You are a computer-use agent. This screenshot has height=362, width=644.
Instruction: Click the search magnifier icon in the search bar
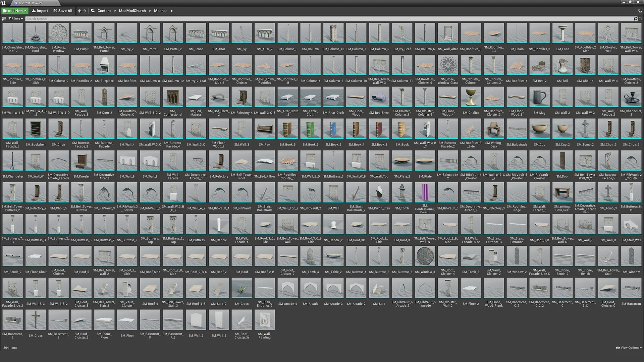(636, 18)
